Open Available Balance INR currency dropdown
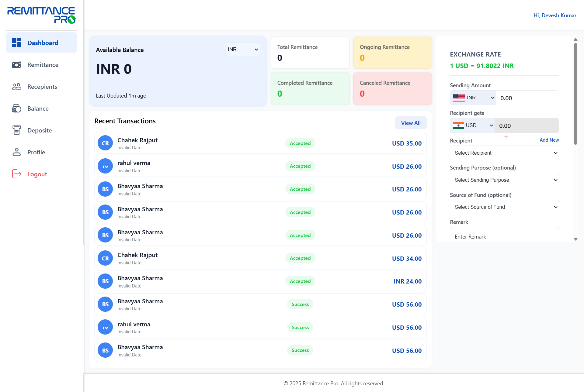The height and width of the screenshot is (392, 584). pos(243,50)
